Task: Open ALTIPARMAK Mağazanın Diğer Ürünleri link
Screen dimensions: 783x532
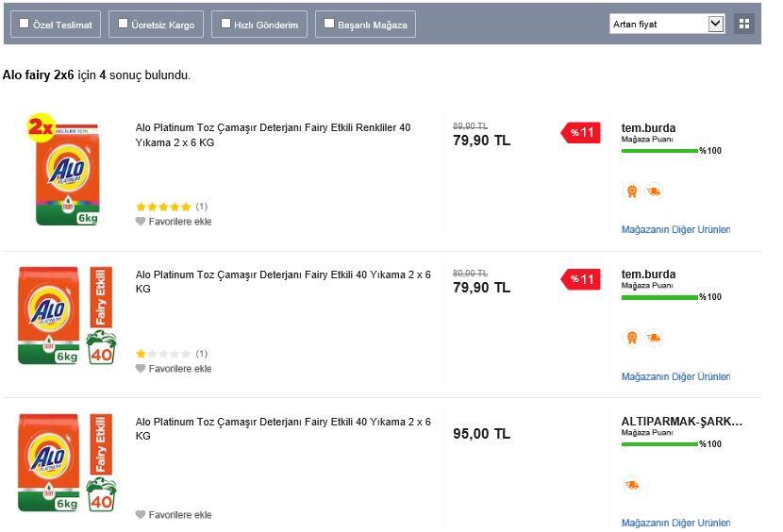Action: pyautogui.click(x=675, y=523)
